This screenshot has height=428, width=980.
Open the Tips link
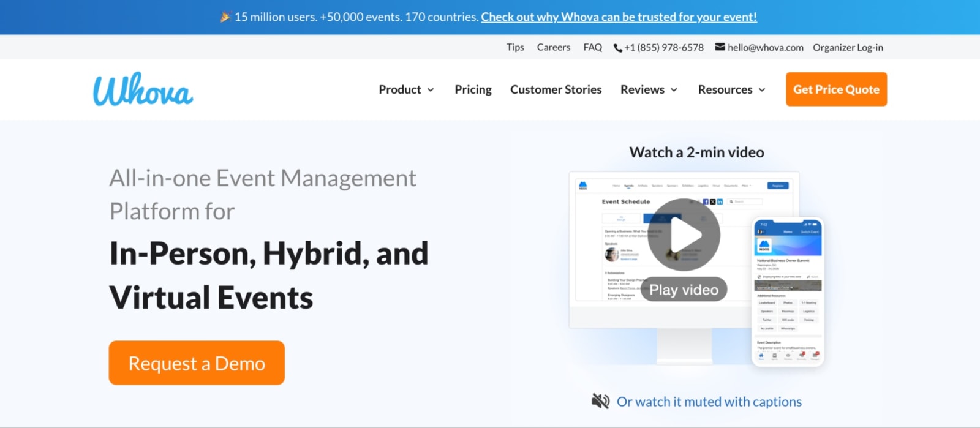pyautogui.click(x=515, y=47)
